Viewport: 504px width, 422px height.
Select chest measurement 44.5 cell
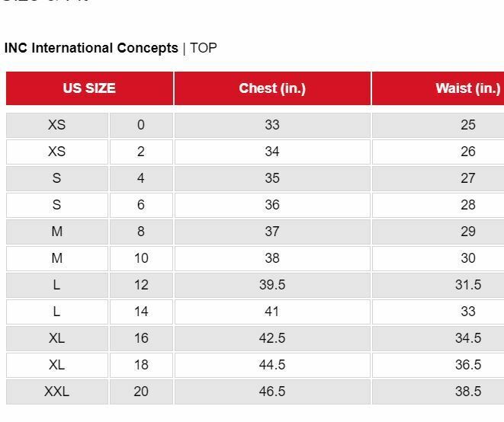(x=272, y=365)
